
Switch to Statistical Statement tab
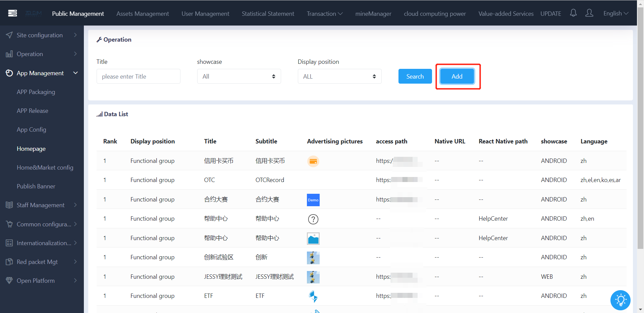[268, 14]
